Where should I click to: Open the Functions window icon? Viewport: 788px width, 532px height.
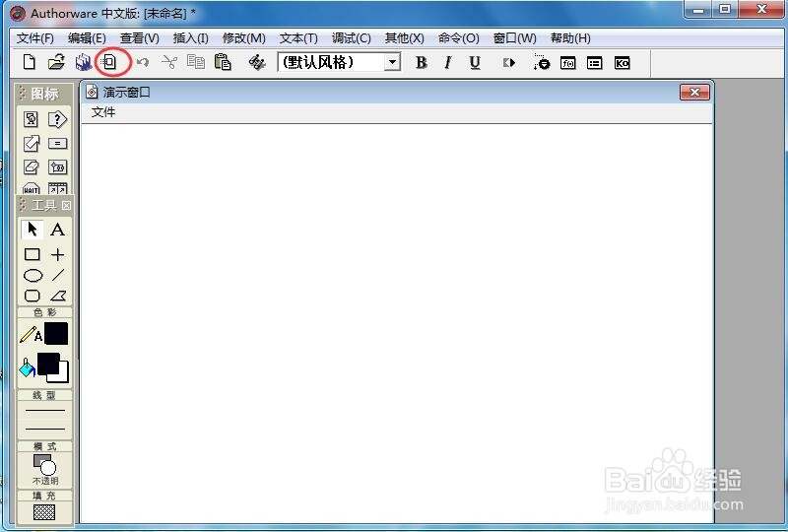click(568, 63)
